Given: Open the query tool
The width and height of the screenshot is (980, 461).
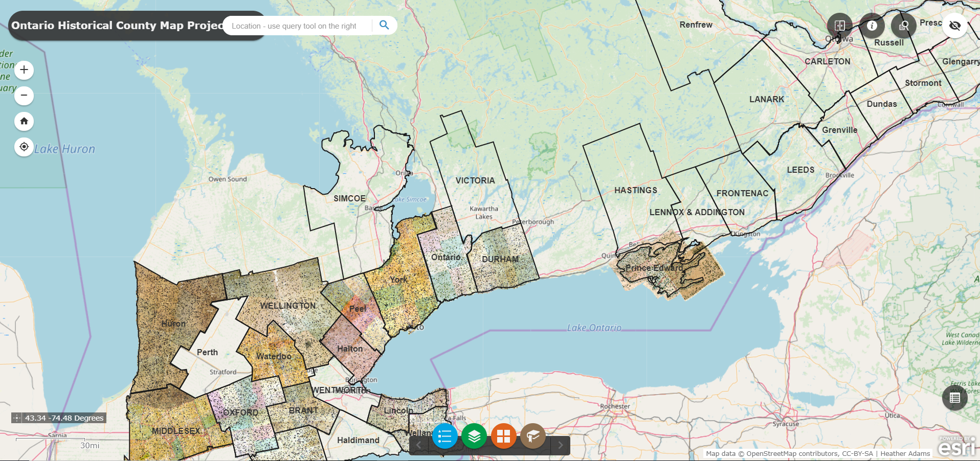Looking at the screenshot, I should click(903, 26).
